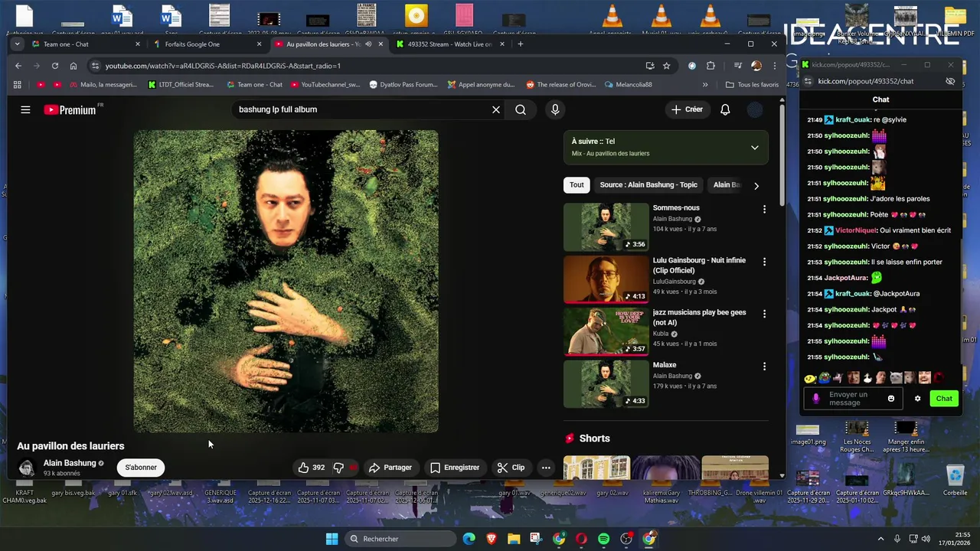Bookmark this page with star icon
980x551 pixels.
(667, 66)
